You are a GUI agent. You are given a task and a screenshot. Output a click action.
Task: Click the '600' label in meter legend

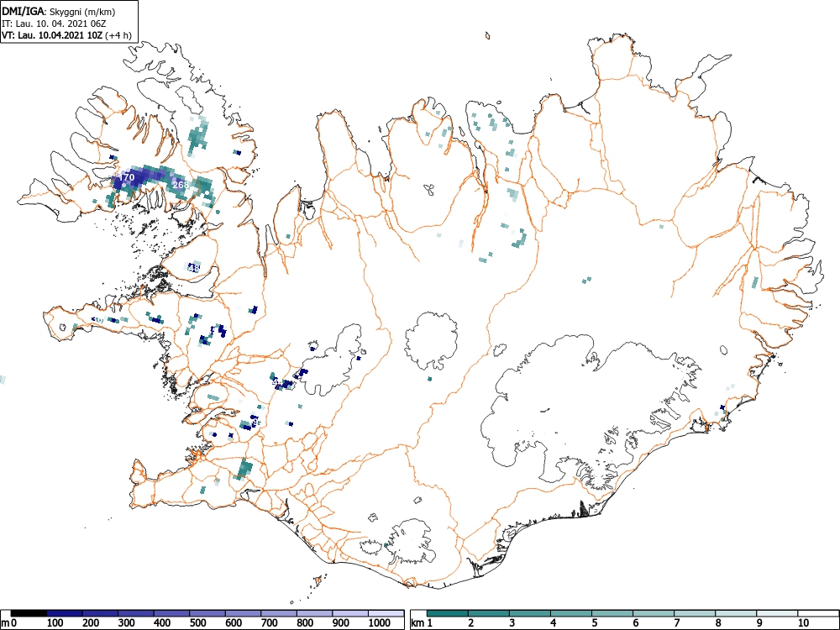click(x=234, y=623)
